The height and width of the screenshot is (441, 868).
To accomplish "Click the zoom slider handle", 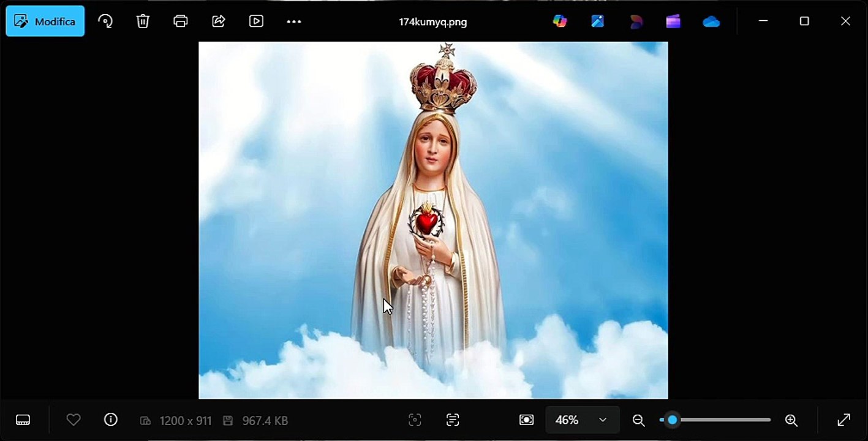I will (x=673, y=420).
